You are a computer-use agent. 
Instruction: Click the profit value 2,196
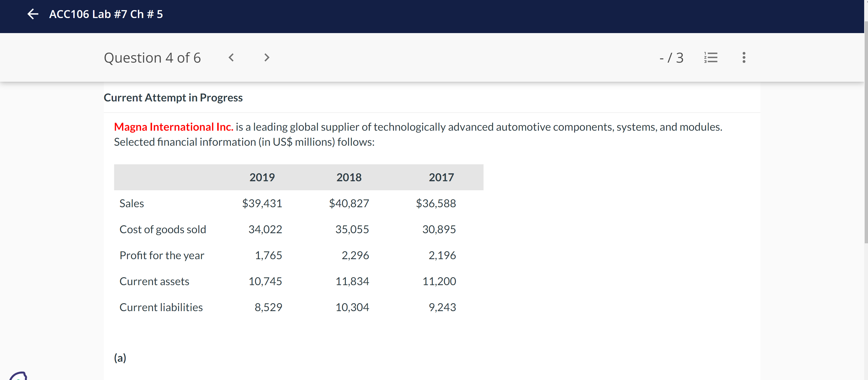point(442,255)
